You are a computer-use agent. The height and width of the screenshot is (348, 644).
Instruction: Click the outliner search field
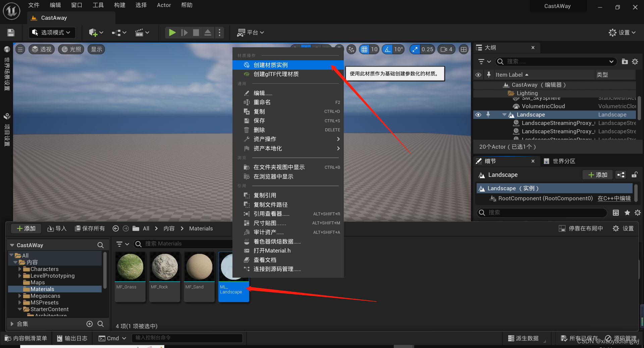[x=556, y=62]
